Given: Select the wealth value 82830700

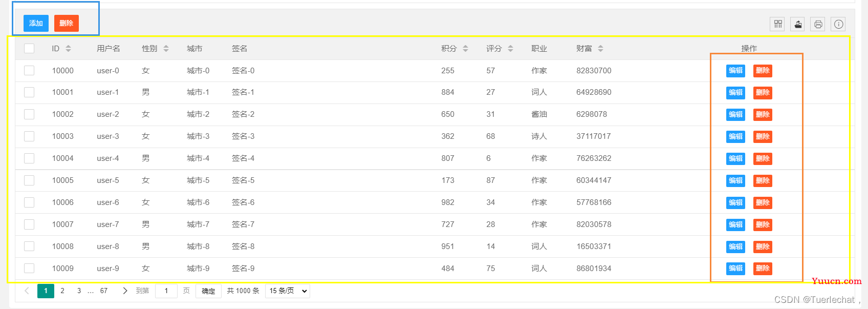Looking at the screenshot, I should (594, 71).
